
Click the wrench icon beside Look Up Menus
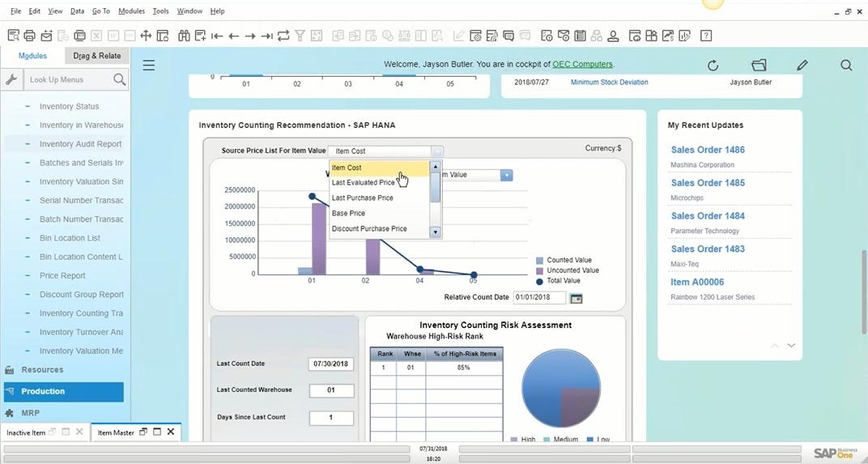[x=11, y=79]
